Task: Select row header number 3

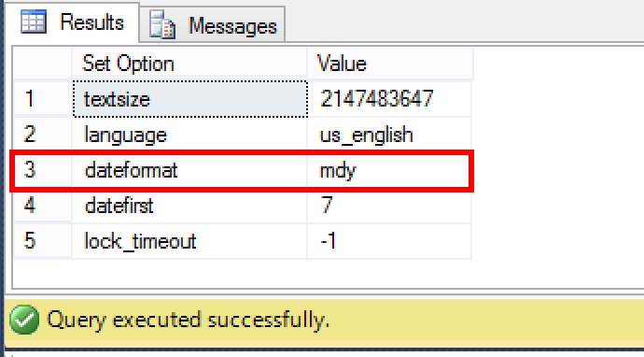Action: 43,170
